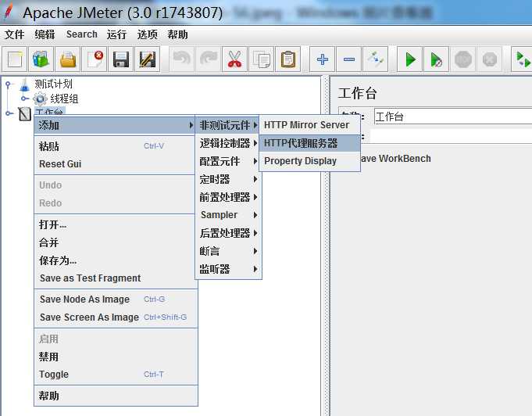Open the 配置元件 submenu
The width and height of the screenshot is (532, 416).
pyautogui.click(x=228, y=161)
